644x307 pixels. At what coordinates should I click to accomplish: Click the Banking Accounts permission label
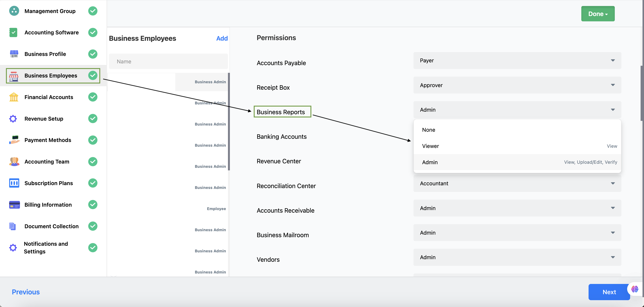(x=281, y=137)
